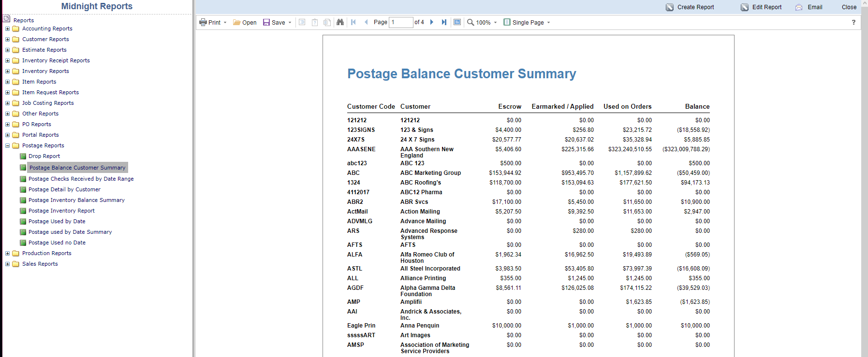Click customer code AAASENE in the report

pyautogui.click(x=361, y=149)
